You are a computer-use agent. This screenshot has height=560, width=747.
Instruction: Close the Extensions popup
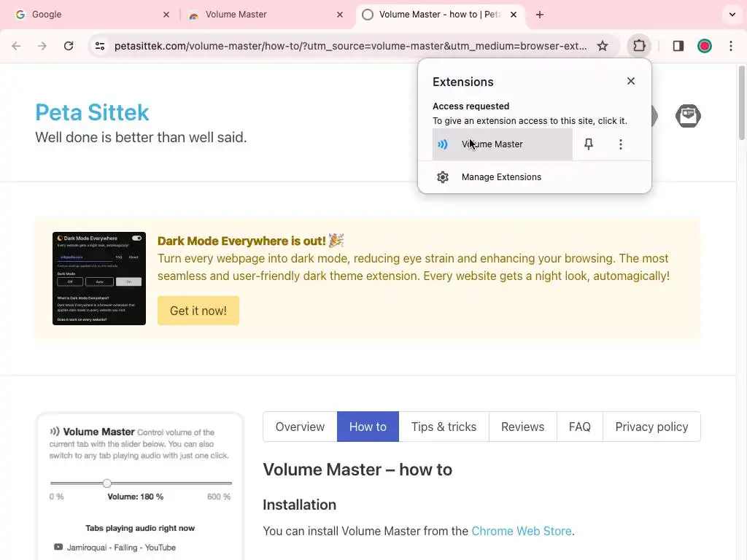click(x=631, y=81)
